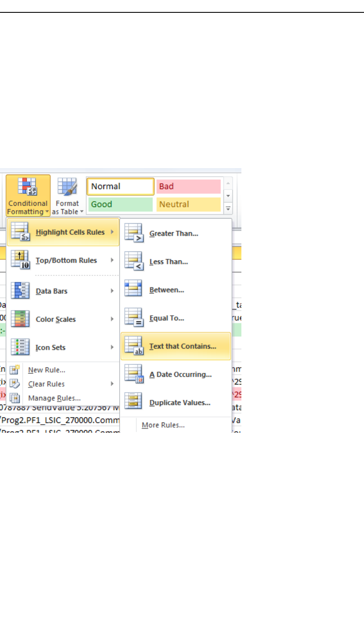Screen dimensions: 364x644
Task: Open Top/Bottom Rules submenu
Action: point(63,260)
